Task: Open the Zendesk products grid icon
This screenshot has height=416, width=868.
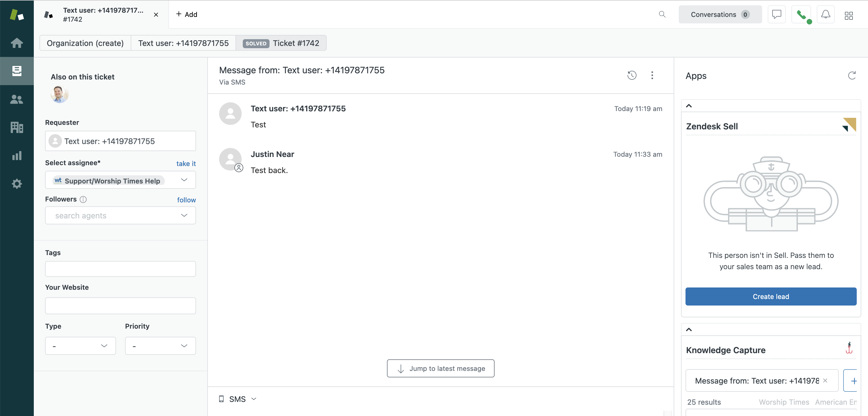Action: pos(849,16)
